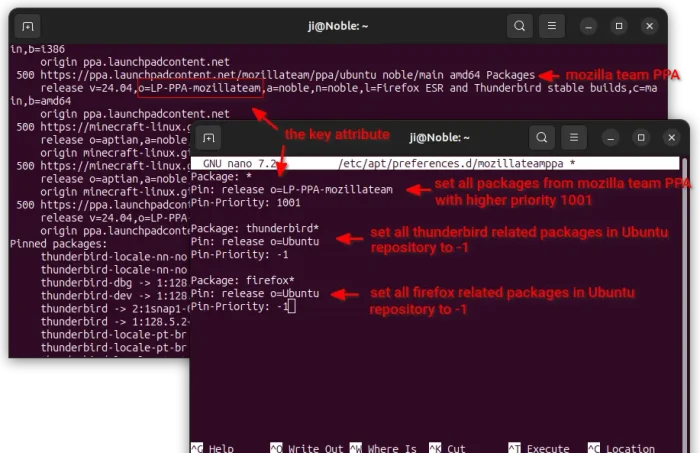Screen dimensions: 700x453
Task: Click ^K Cut shortcut in nano
Action: pos(447,448)
